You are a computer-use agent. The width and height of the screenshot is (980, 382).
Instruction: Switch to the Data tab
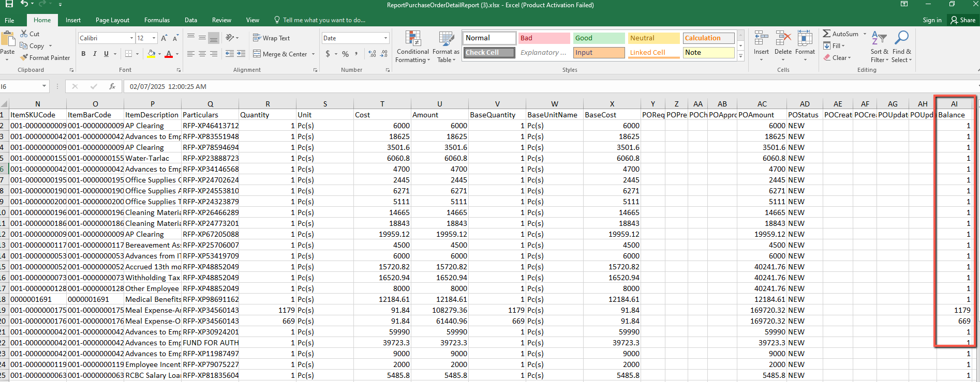point(191,20)
